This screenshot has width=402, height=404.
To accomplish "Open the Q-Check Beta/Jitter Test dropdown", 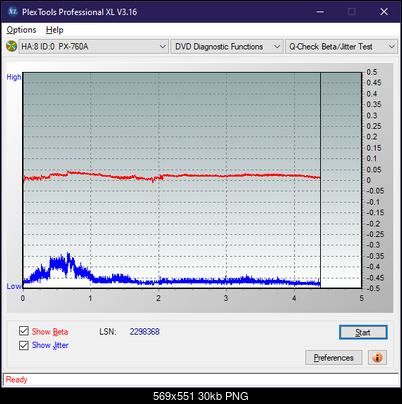I will click(x=341, y=47).
